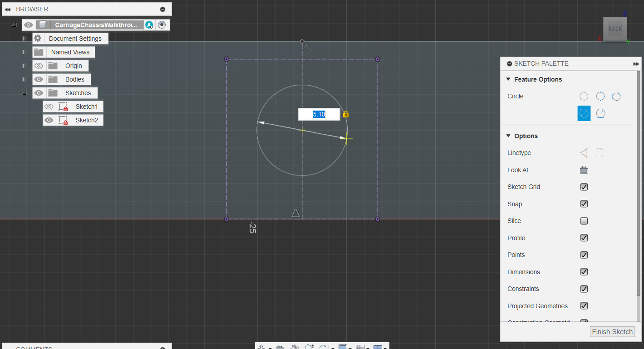Click the Sketch1 sketch icon
The width and height of the screenshot is (644, 349).
63,107
